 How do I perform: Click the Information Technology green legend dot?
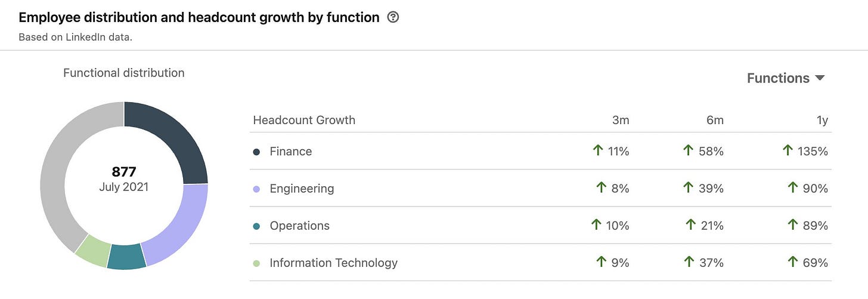coord(256,263)
